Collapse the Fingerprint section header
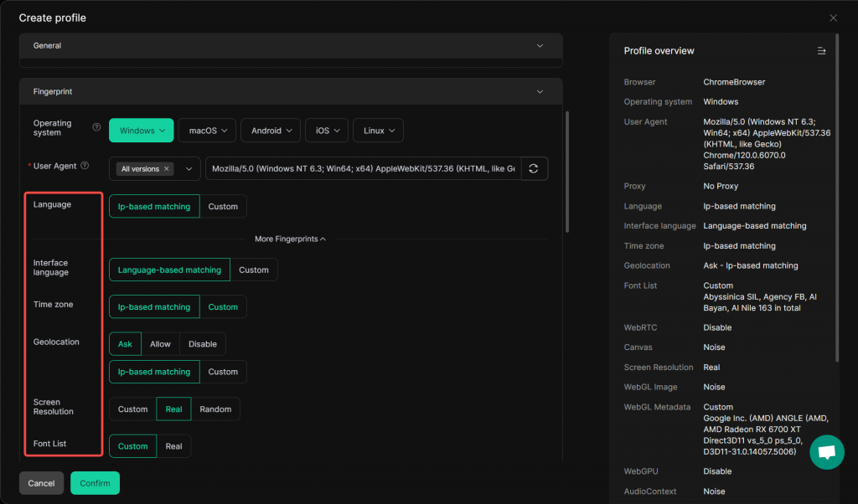Viewport: 858px width, 504px height. tap(540, 91)
